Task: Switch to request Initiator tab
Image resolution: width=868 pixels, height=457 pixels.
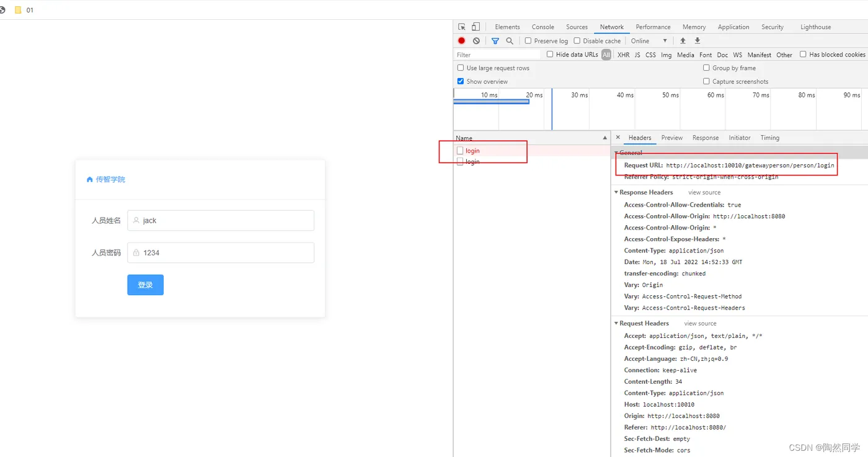Action: tap(740, 138)
